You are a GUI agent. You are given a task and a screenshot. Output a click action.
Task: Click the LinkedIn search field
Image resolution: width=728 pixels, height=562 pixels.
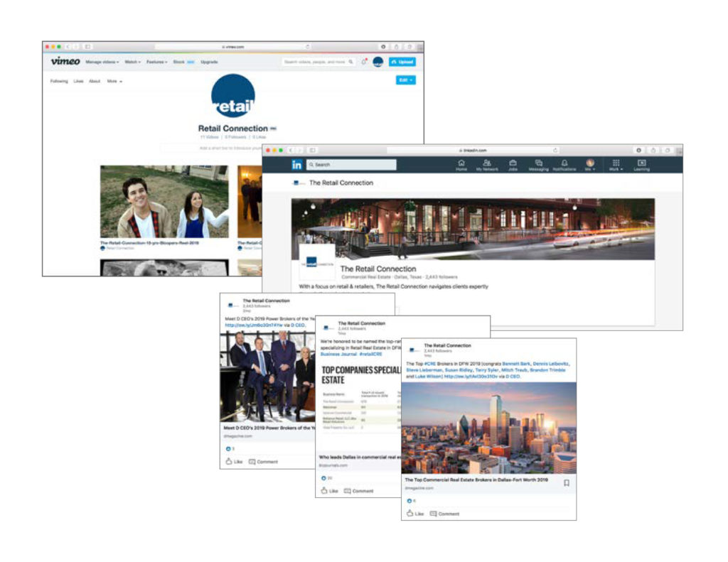pos(351,164)
